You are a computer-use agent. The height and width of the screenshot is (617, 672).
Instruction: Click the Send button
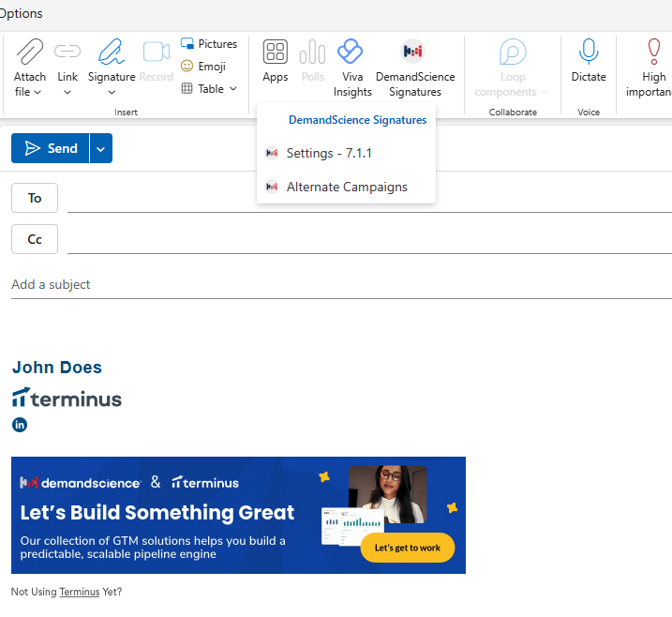[51, 148]
